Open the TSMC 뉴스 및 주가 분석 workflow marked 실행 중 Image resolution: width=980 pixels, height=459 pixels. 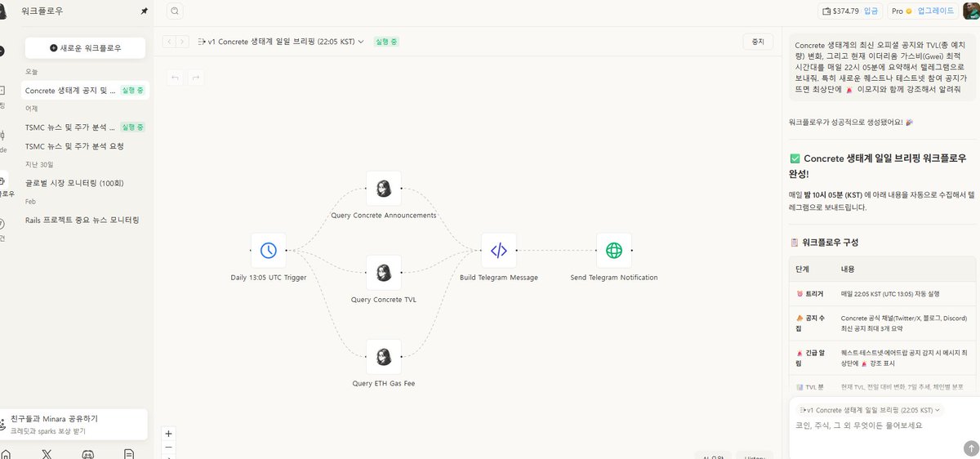(85, 127)
